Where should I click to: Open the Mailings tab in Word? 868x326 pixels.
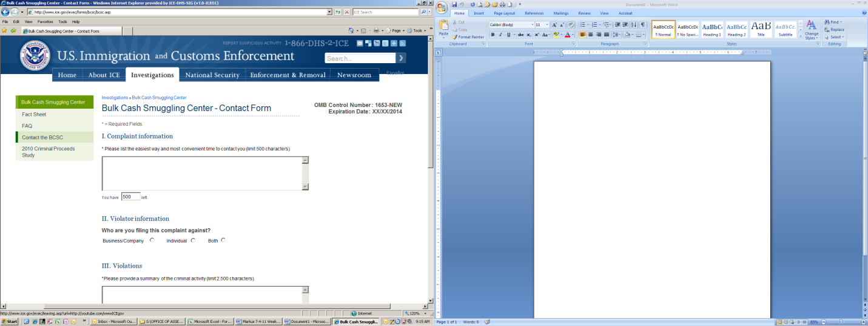click(561, 13)
